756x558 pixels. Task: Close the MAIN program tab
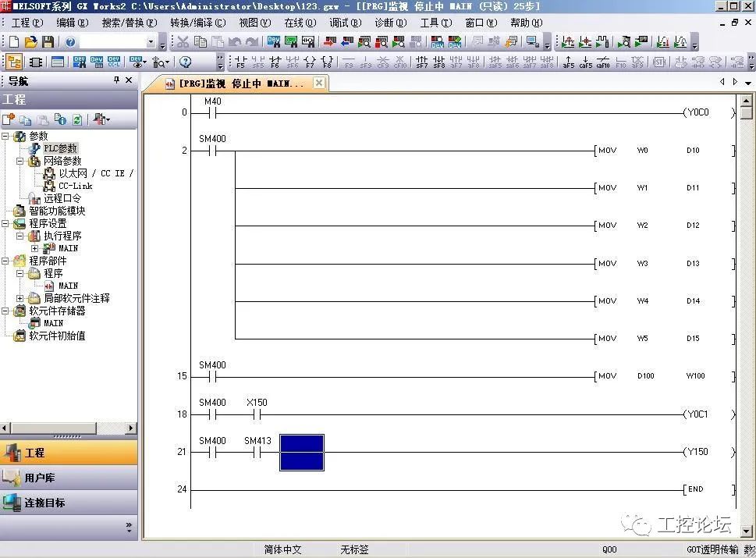pos(318,83)
